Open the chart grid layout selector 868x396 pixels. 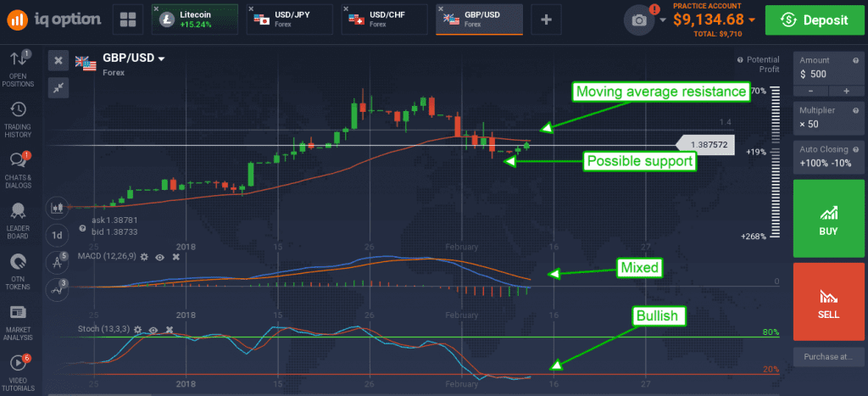pyautogui.click(x=128, y=20)
